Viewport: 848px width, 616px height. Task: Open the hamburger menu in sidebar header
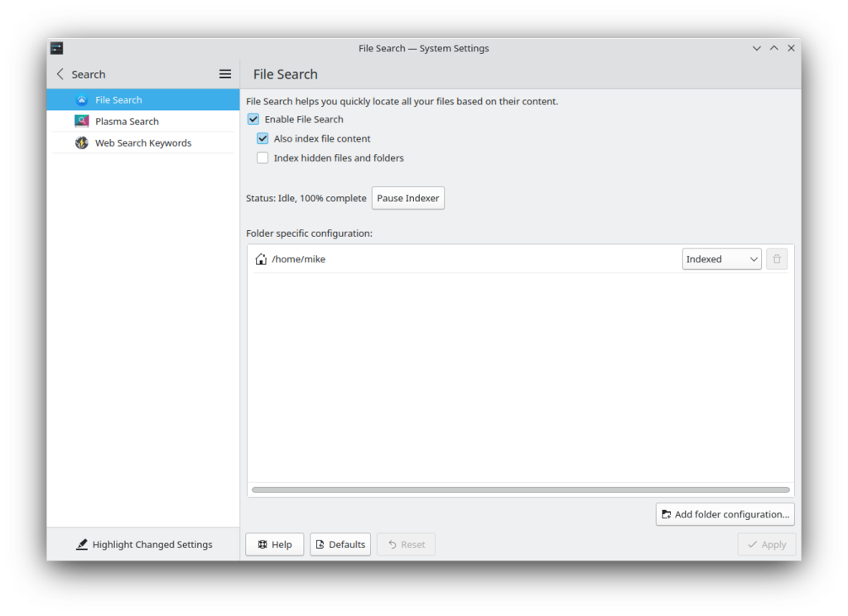225,75
